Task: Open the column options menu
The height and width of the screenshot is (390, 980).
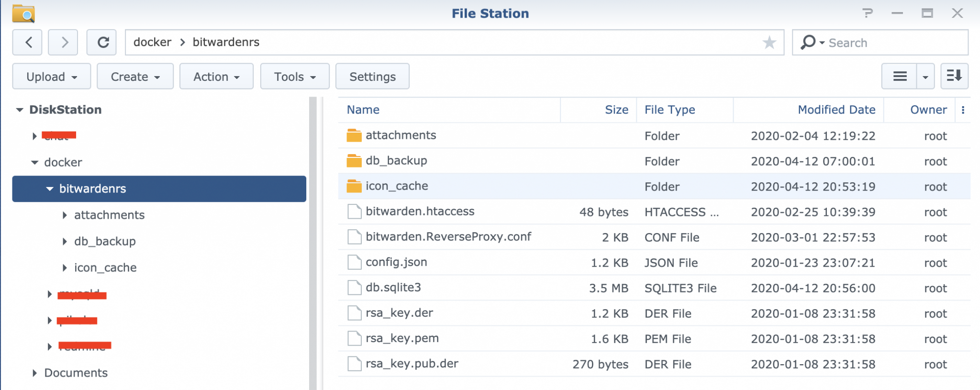Action: click(963, 110)
